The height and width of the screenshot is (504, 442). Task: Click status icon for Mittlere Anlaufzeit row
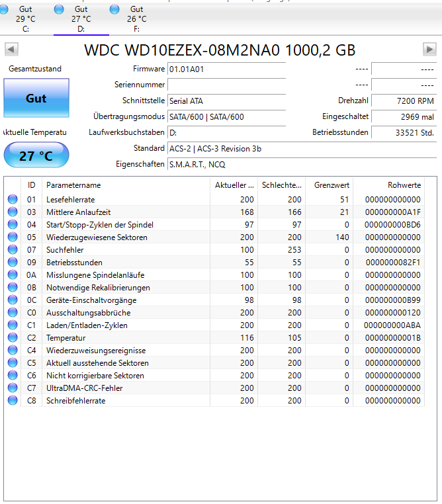13,212
